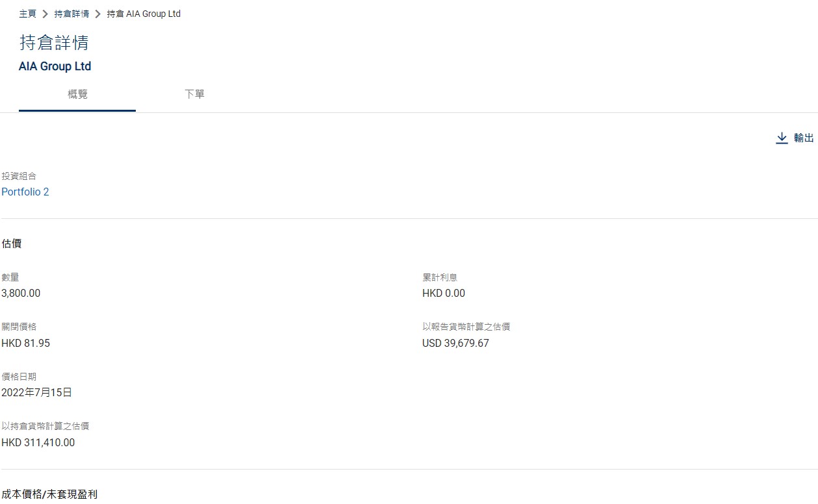The width and height of the screenshot is (818, 504).
Task: Click the 關閉價格 label
Action: [x=19, y=327]
